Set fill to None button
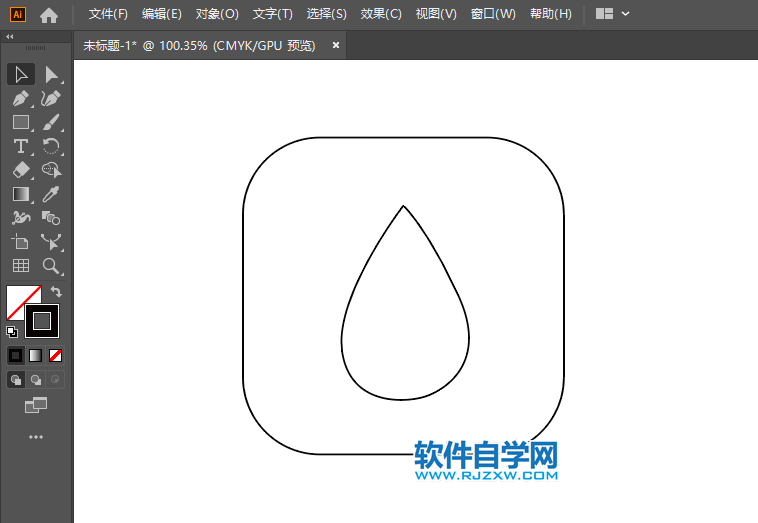758x523 pixels. tap(56, 356)
